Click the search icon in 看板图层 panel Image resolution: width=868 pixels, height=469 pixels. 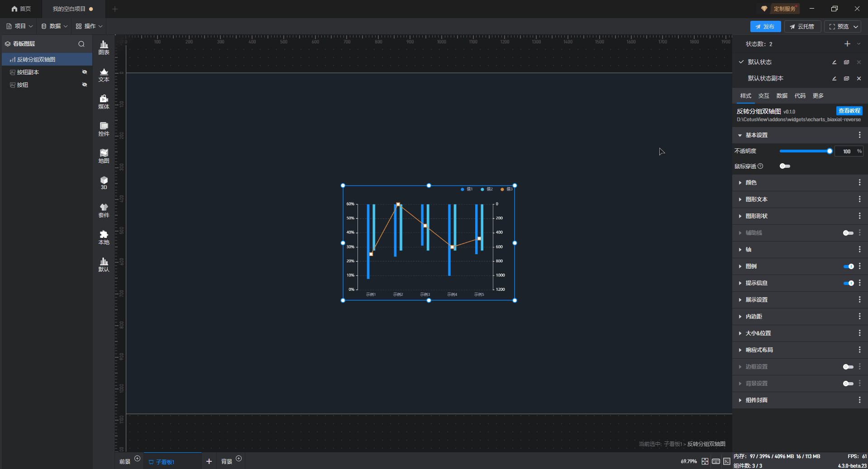click(x=81, y=44)
